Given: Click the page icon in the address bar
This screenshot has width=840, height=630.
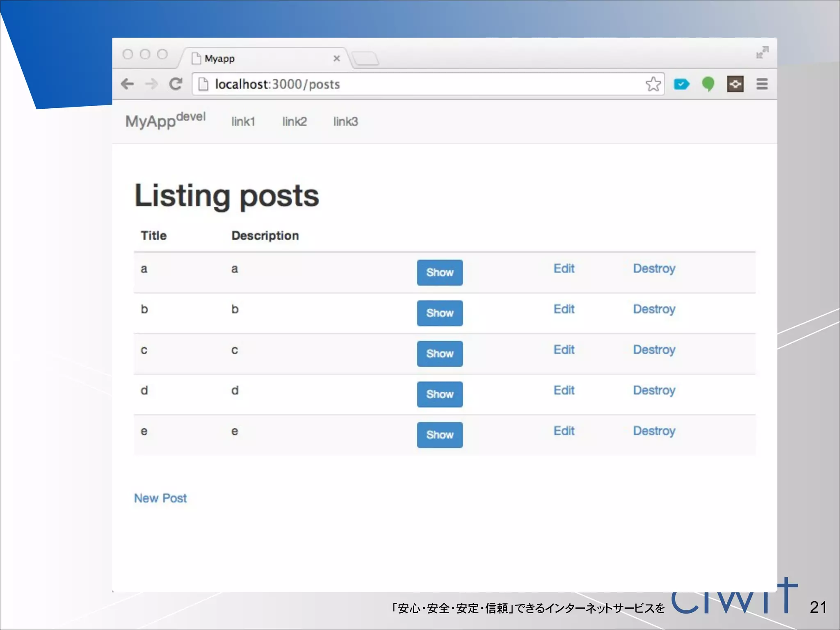Looking at the screenshot, I should [x=203, y=84].
